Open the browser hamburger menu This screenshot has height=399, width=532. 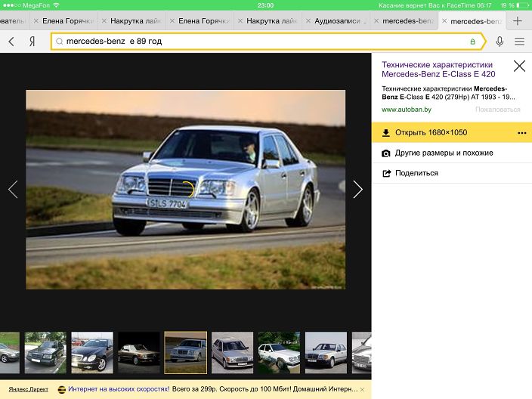519,42
